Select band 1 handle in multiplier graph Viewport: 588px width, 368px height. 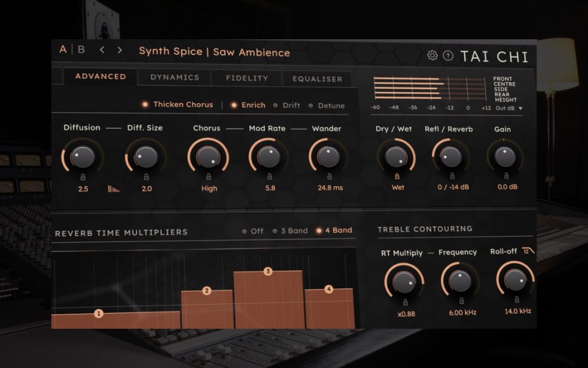99,313
